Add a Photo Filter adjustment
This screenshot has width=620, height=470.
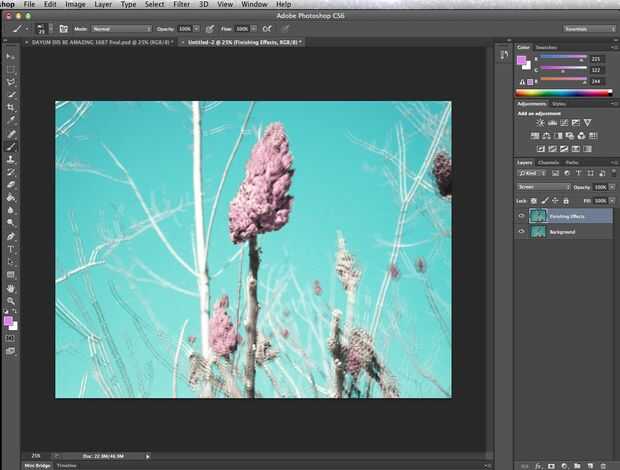click(570, 136)
